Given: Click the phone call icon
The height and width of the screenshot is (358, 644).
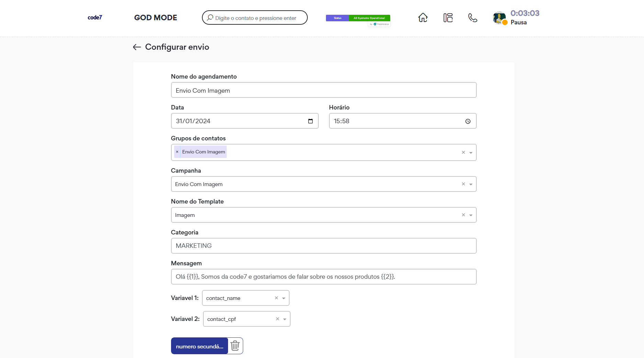Looking at the screenshot, I should [x=473, y=18].
